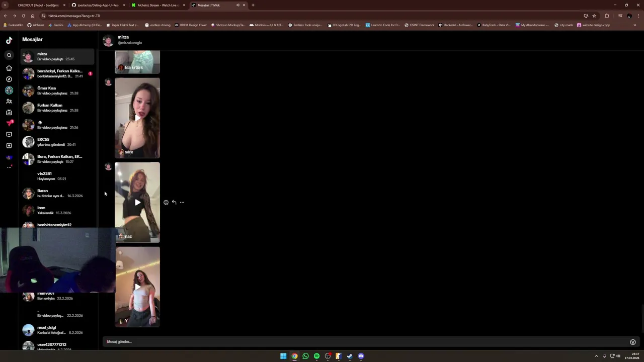The width and height of the screenshot is (644, 362).
Task: Open Gemini bookmark
Action: (56, 25)
